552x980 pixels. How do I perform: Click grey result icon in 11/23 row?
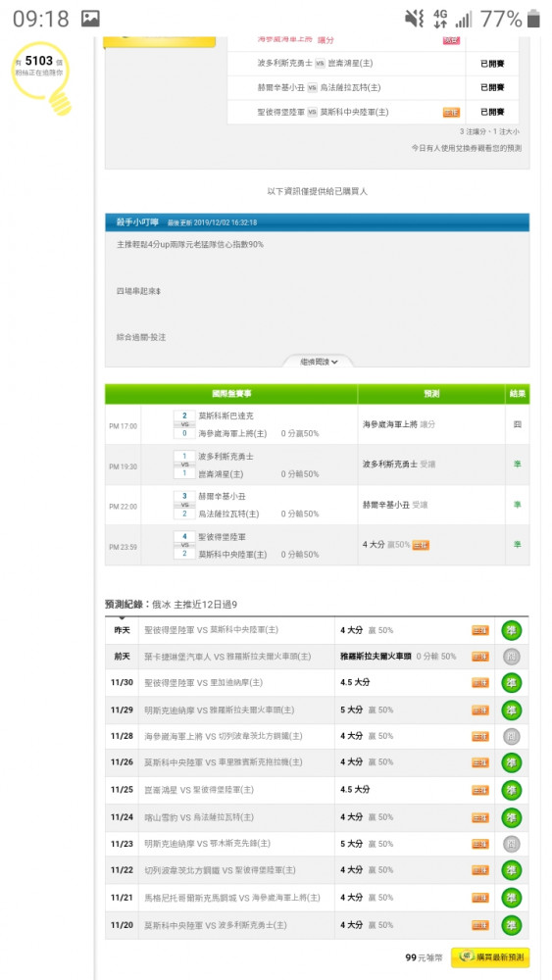pyautogui.click(x=512, y=844)
